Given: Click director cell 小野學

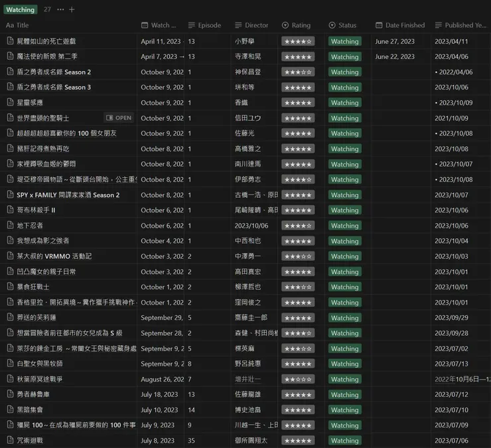Looking at the screenshot, I should pos(245,41).
